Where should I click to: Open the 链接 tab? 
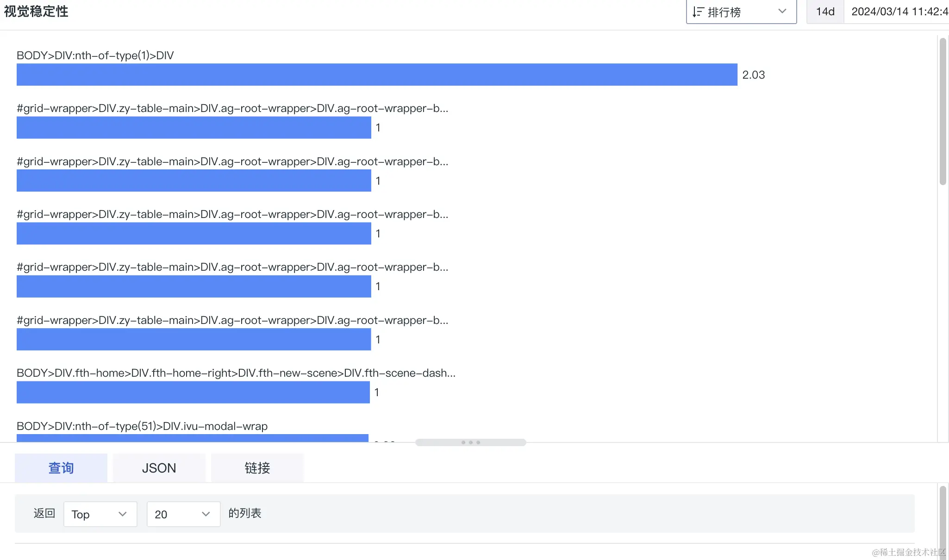[x=257, y=468]
